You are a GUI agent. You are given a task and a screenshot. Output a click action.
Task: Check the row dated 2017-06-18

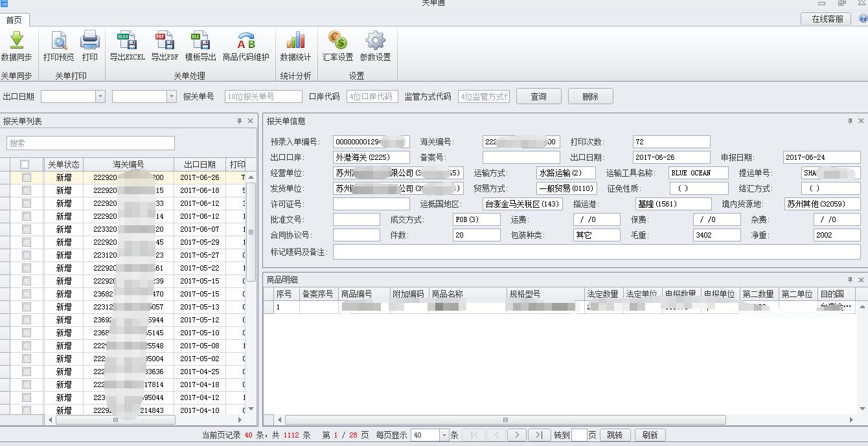point(26,190)
